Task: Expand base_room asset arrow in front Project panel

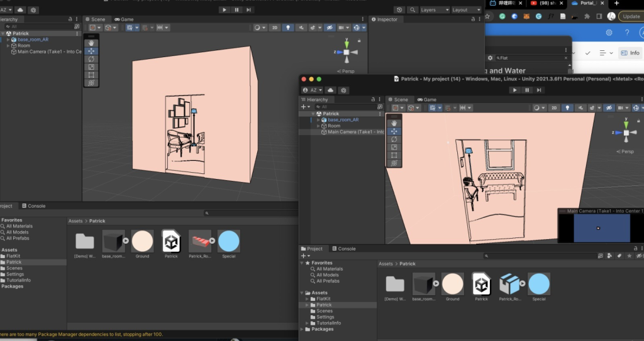Action: point(436,283)
